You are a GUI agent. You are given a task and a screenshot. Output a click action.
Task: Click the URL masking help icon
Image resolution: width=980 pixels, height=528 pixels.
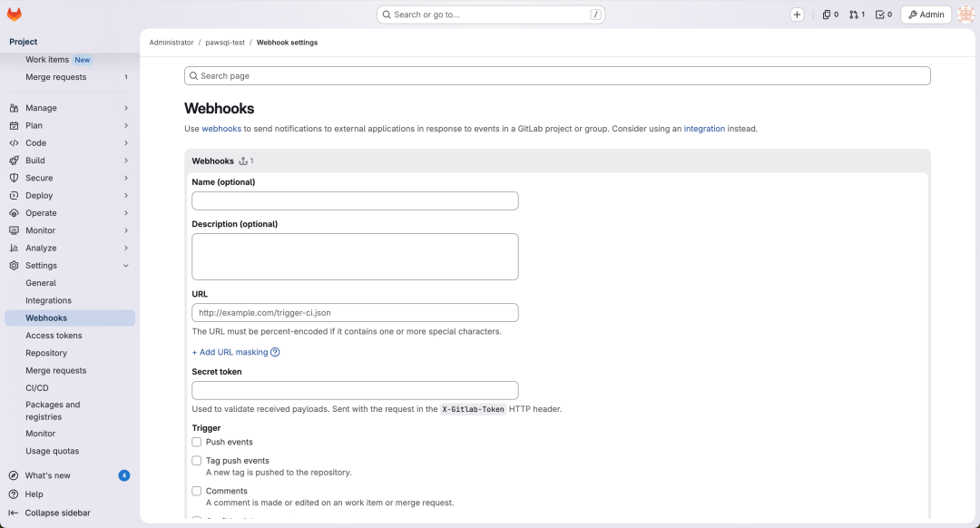275,352
